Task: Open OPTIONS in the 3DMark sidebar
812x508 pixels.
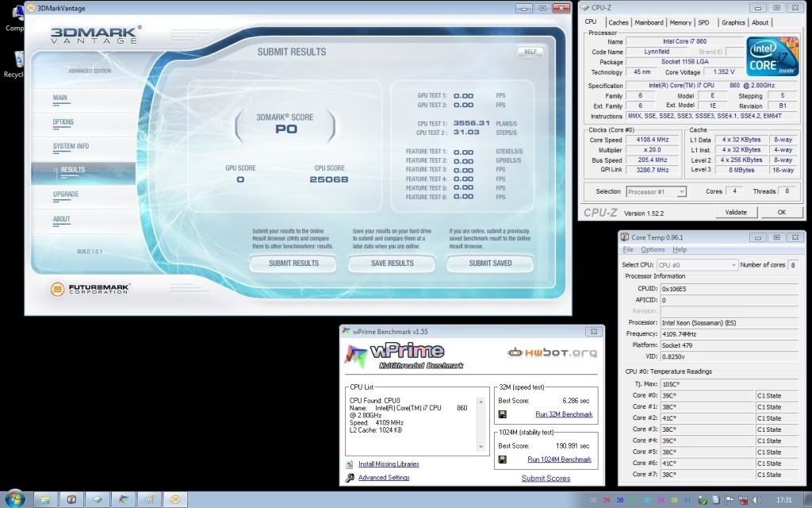Action: (x=63, y=122)
